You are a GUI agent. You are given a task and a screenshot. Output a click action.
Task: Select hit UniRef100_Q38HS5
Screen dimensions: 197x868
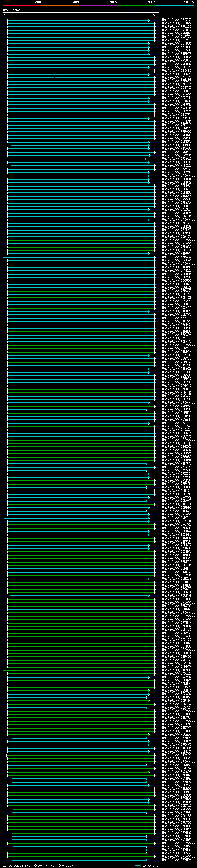pyautogui.click(x=177, y=57)
